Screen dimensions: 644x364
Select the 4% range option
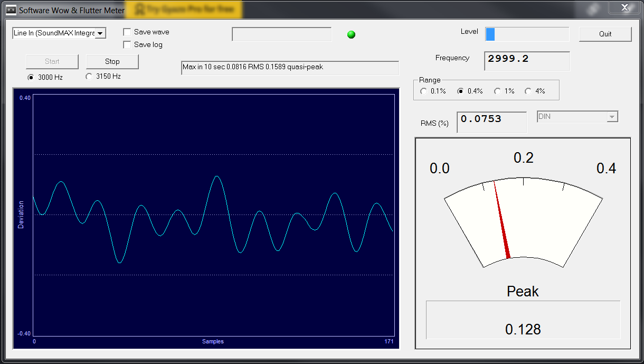(528, 91)
